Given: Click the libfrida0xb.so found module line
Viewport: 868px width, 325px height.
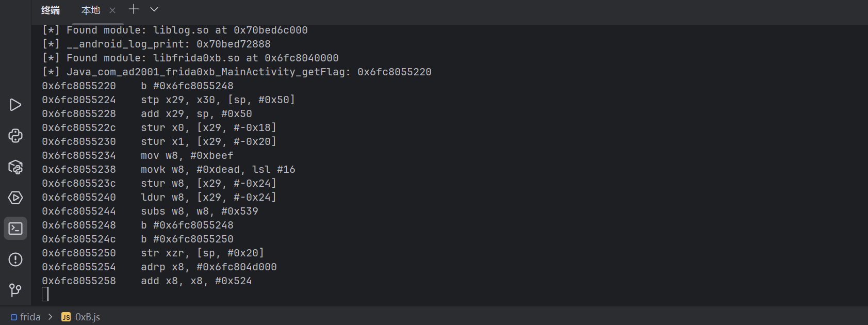Looking at the screenshot, I should tap(190, 58).
